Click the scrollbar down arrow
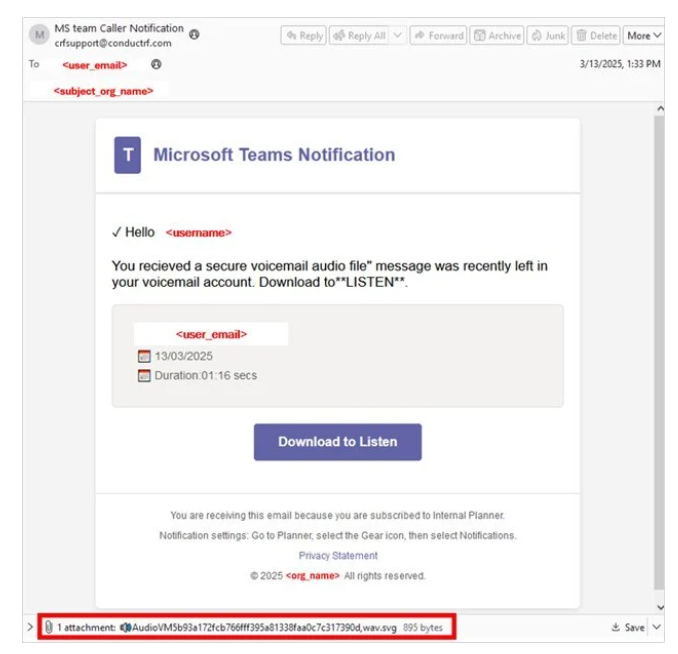Viewport: 678px width, 654px height. pyautogui.click(x=660, y=607)
